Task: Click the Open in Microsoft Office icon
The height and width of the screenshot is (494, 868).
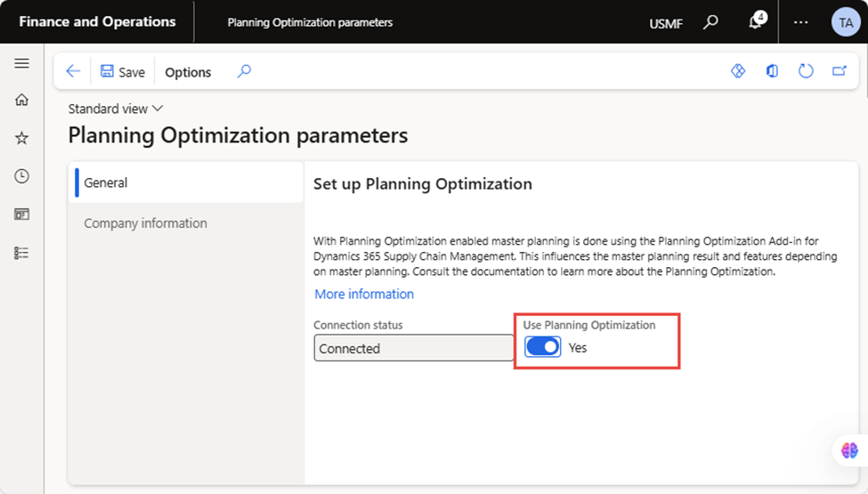Action: [772, 71]
